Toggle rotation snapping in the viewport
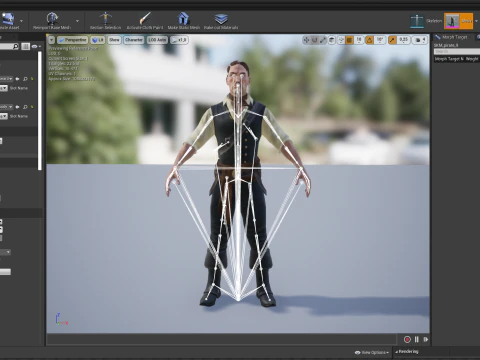 click(x=370, y=40)
